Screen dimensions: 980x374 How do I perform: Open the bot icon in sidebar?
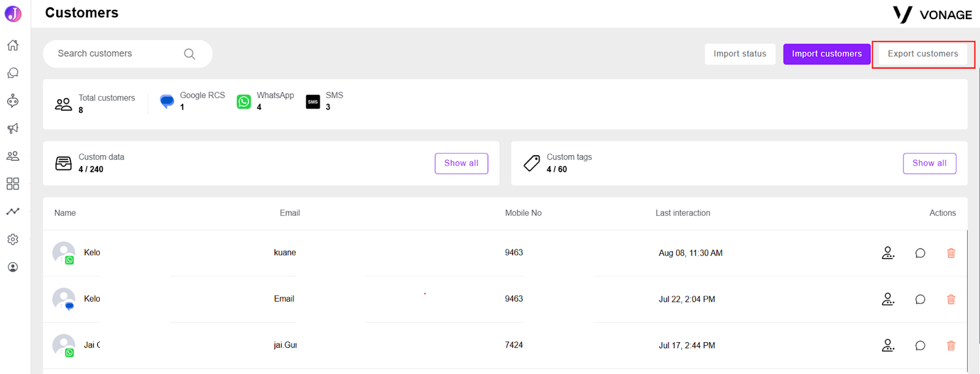tap(13, 101)
